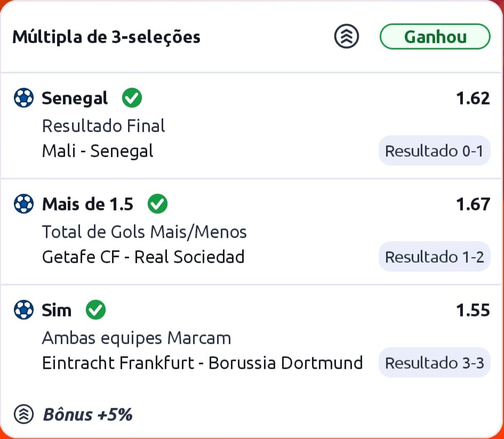Open the Mali - Senegal match
This screenshot has height=439, width=504.
click(98, 151)
